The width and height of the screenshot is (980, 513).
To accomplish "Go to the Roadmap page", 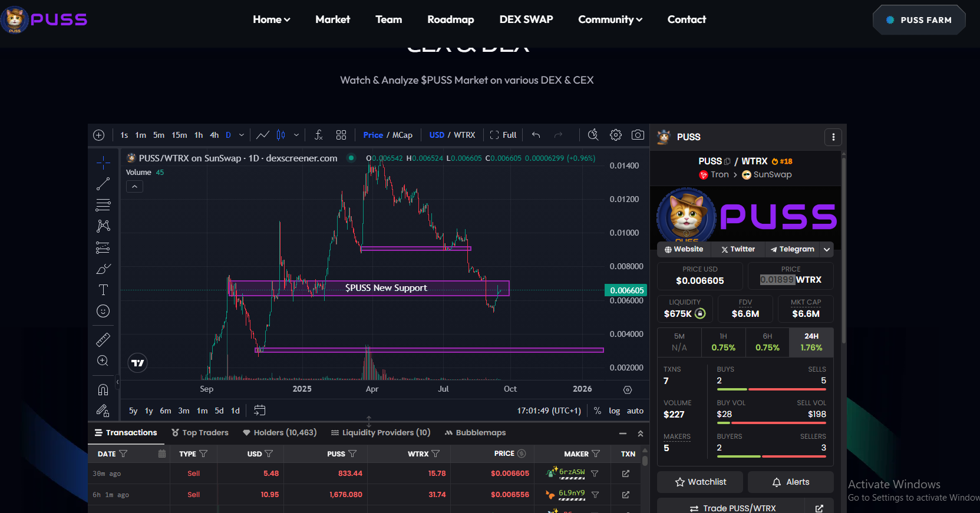I will click(451, 19).
